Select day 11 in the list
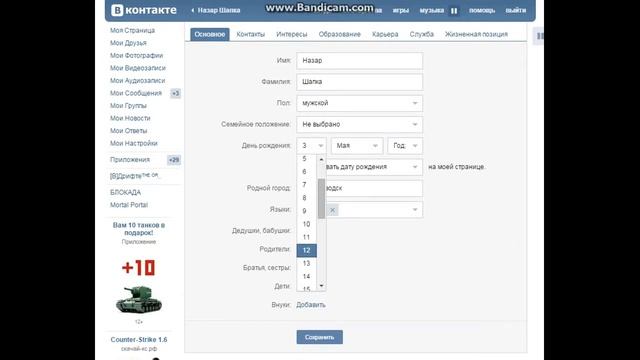The width and height of the screenshot is (640, 360). [x=307, y=237]
